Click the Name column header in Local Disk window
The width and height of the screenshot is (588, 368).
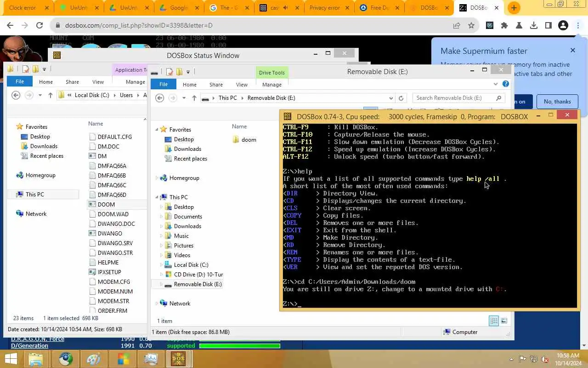96,124
